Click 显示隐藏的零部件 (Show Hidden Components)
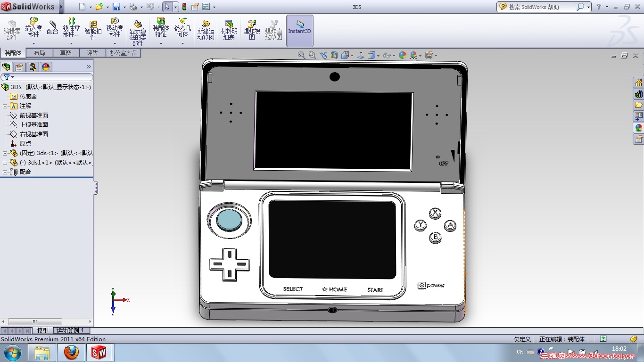Image resolution: width=644 pixels, height=362 pixels. [138, 33]
